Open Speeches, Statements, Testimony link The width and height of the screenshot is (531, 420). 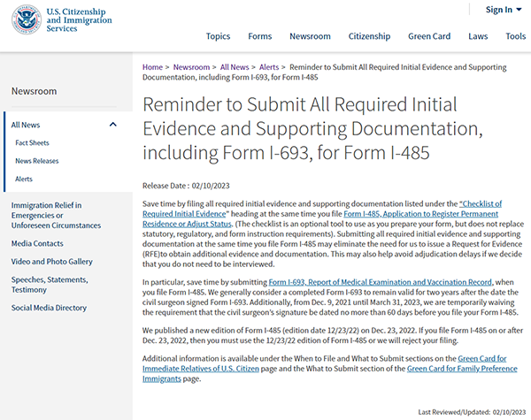(50, 285)
